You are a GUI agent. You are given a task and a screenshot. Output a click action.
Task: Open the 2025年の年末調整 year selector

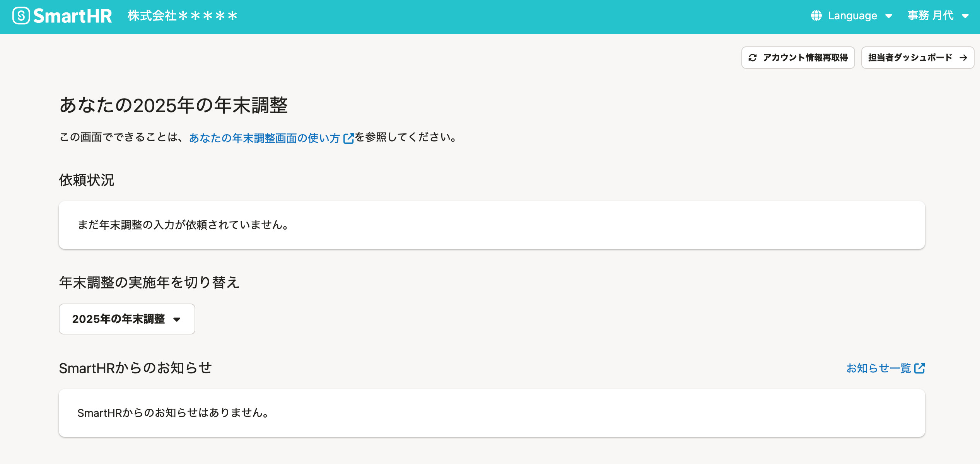click(118, 319)
